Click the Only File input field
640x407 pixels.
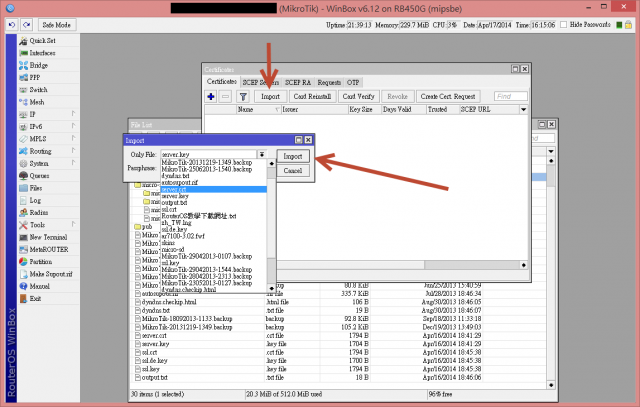tap(209, 154)
